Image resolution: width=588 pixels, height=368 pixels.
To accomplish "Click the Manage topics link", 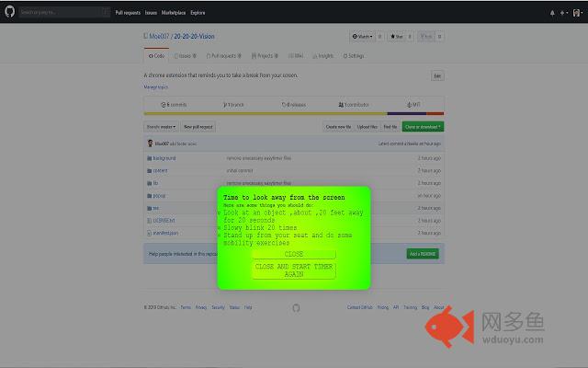I will pyautogui.click(x=156, y=87).
